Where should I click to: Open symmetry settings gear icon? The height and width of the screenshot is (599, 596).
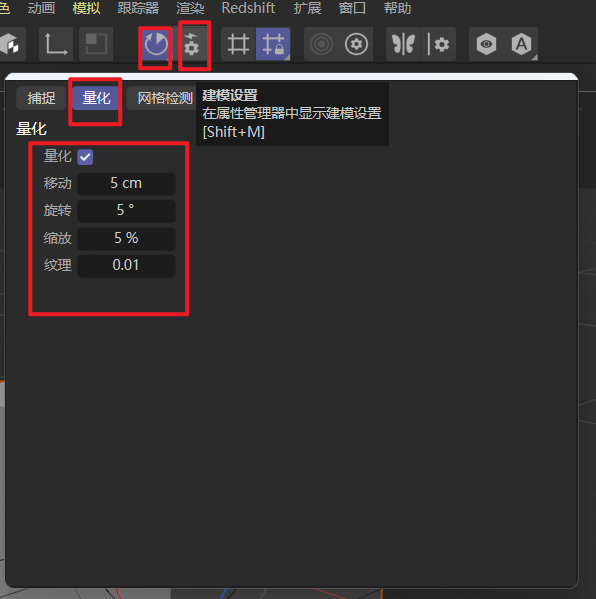(439, 44)
